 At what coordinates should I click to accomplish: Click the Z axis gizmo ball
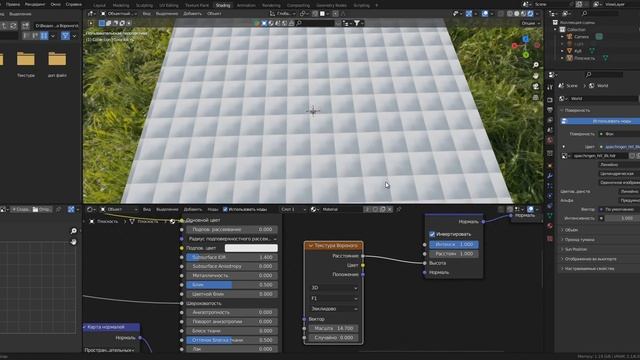point(525,39)
